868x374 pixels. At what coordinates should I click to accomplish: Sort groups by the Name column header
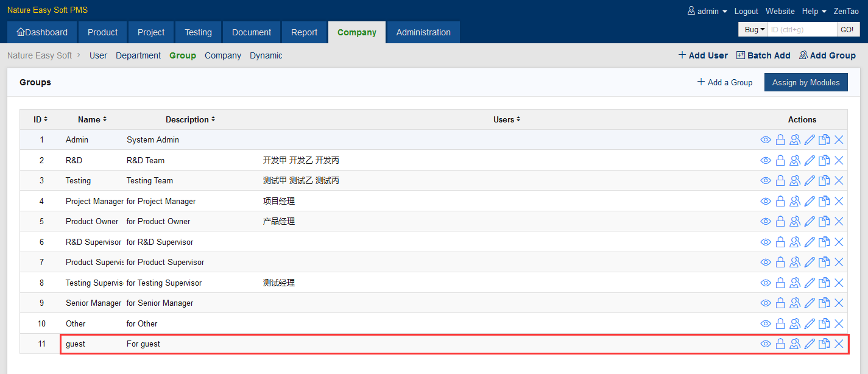pyautogui.click(x=92, y=120)
